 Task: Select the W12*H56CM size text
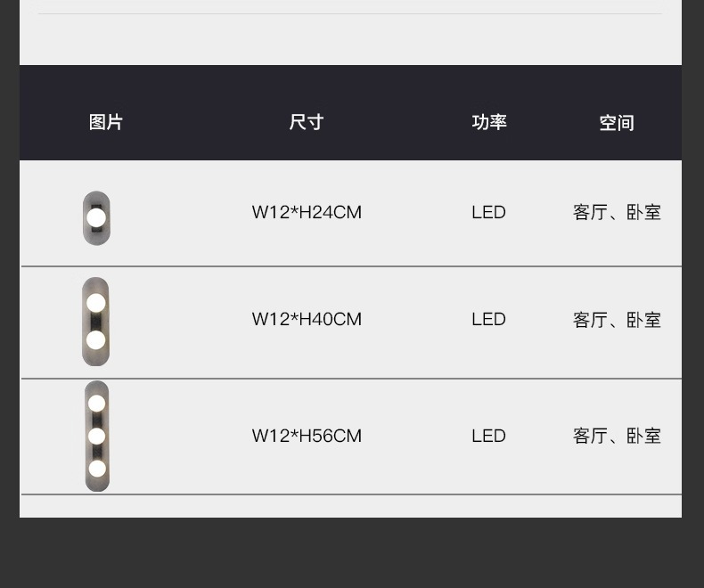pos(307,436)
